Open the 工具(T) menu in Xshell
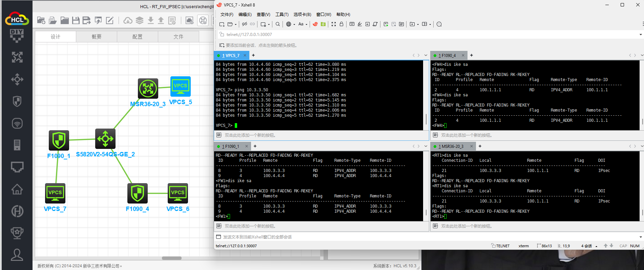This screenshot has width=644, height=270. coord(282,15)
